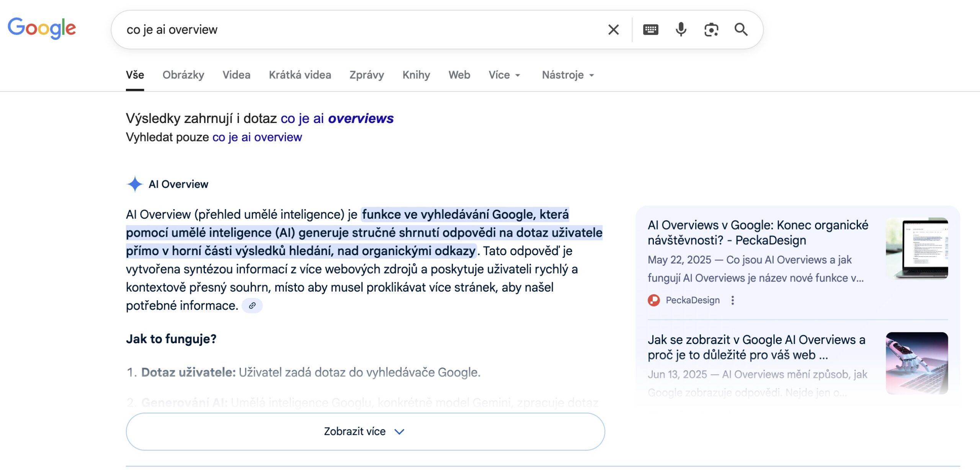
Task: Open Search by image camera icon
Action: pos(711,29)
